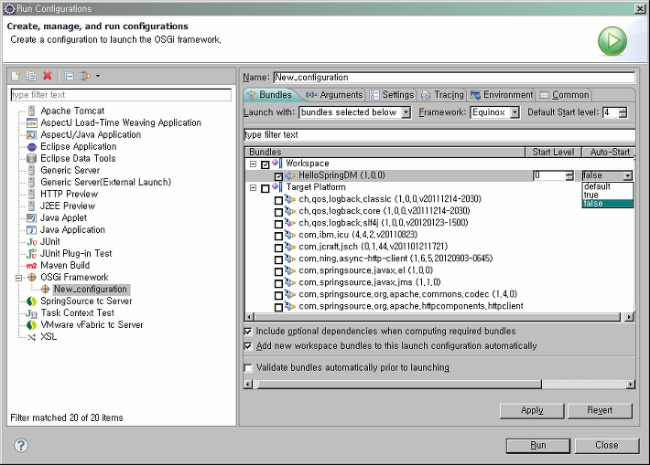Screen dimensions: 650x465
Task: Select the XSL configuration icon
Action: (x=32, y=337)
